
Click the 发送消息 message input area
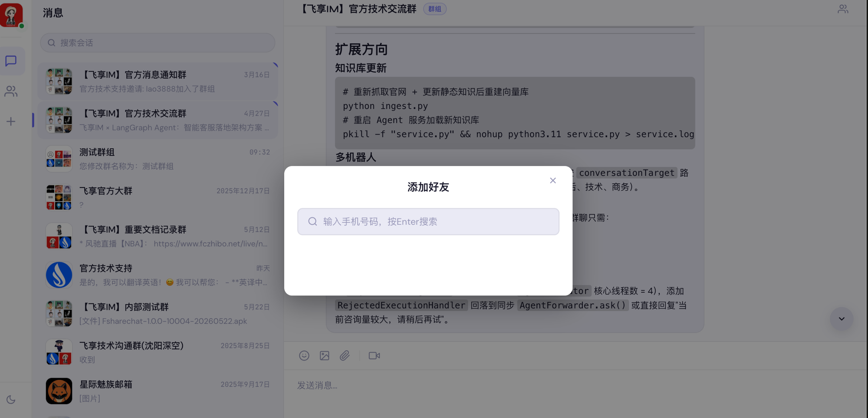[575, 385]
